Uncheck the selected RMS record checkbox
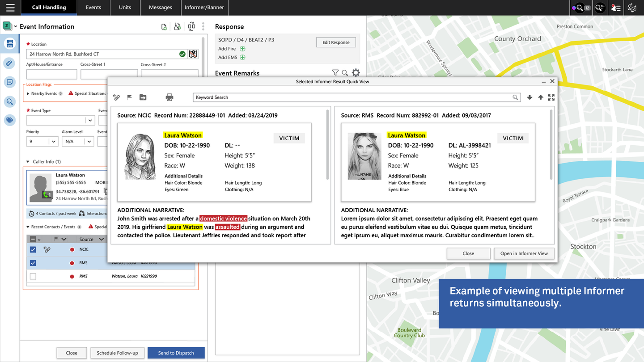The width and height of the screenshot is (644, 362). coord(33,263)
